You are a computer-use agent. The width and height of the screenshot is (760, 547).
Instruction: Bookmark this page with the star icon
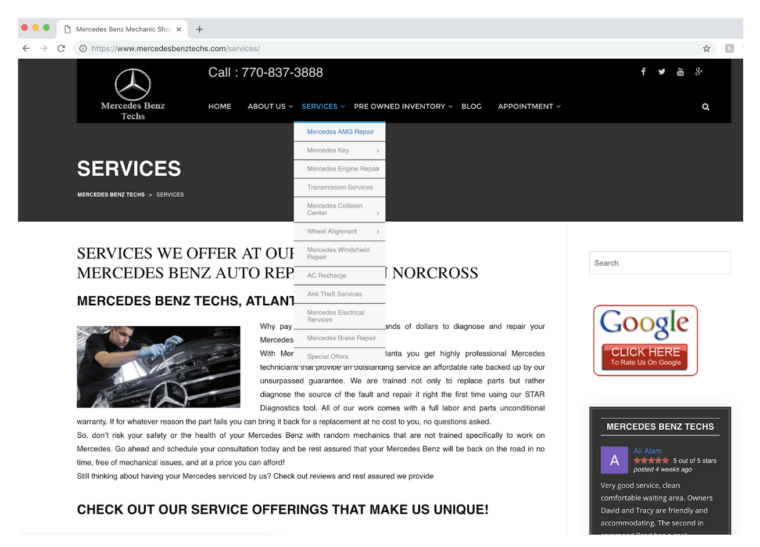click(706, 48)
